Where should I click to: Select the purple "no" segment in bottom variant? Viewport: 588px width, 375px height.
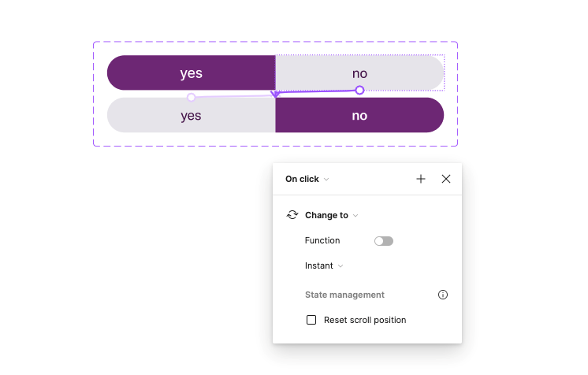(x=359, y=116)
